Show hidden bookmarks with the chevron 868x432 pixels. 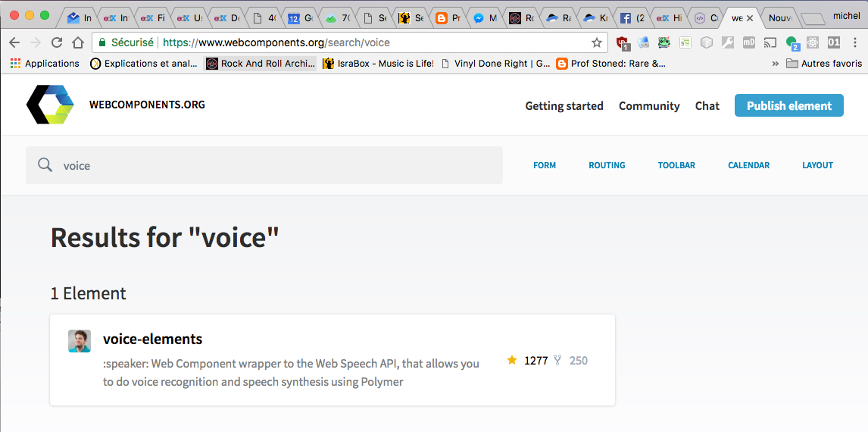(775, 64)
